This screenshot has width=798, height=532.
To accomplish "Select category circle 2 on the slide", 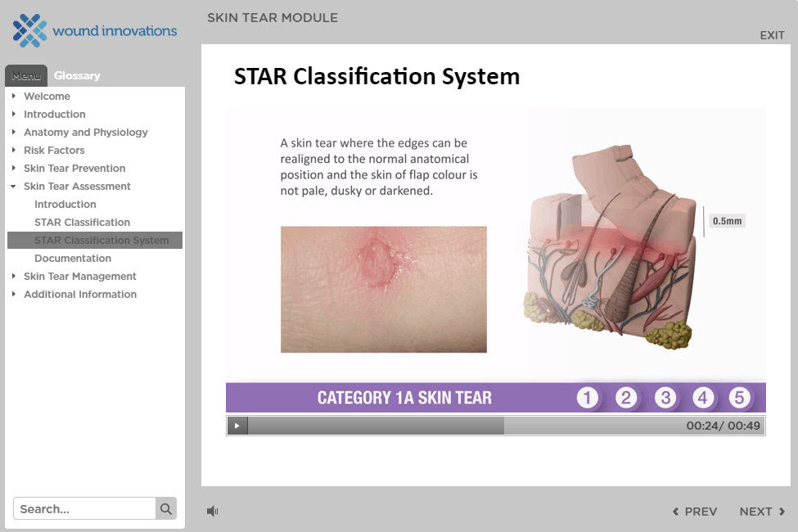I will coord(626,397).
